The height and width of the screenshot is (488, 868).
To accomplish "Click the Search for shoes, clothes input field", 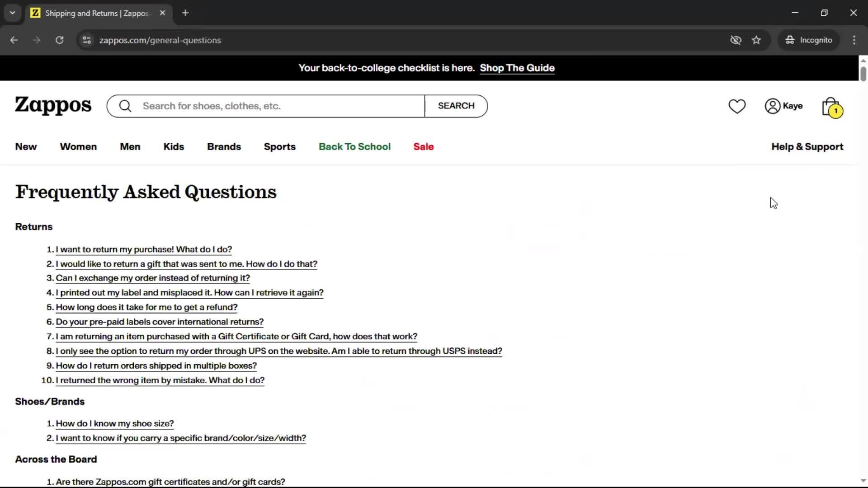I will click(x=283, y=106).
